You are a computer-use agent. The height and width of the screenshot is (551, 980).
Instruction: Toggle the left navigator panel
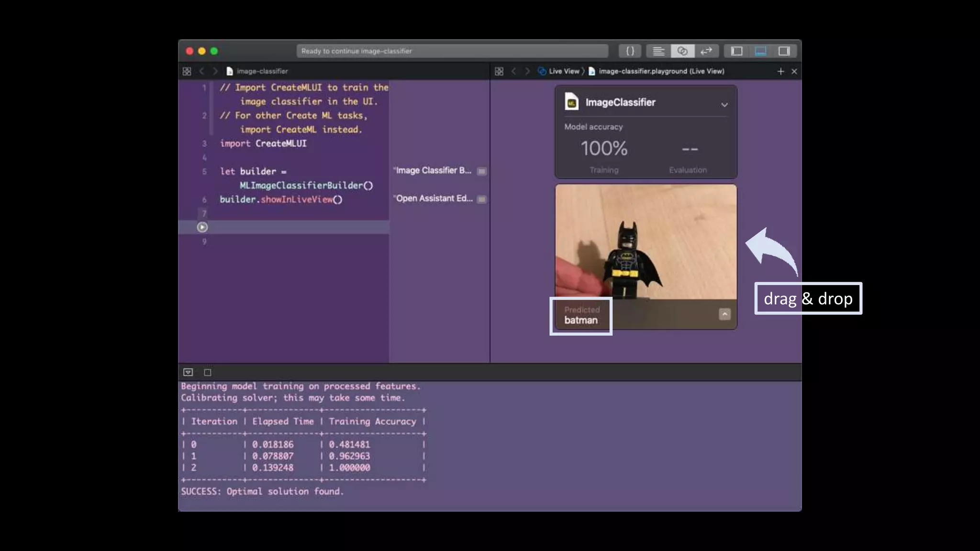[x=736, y=51]
